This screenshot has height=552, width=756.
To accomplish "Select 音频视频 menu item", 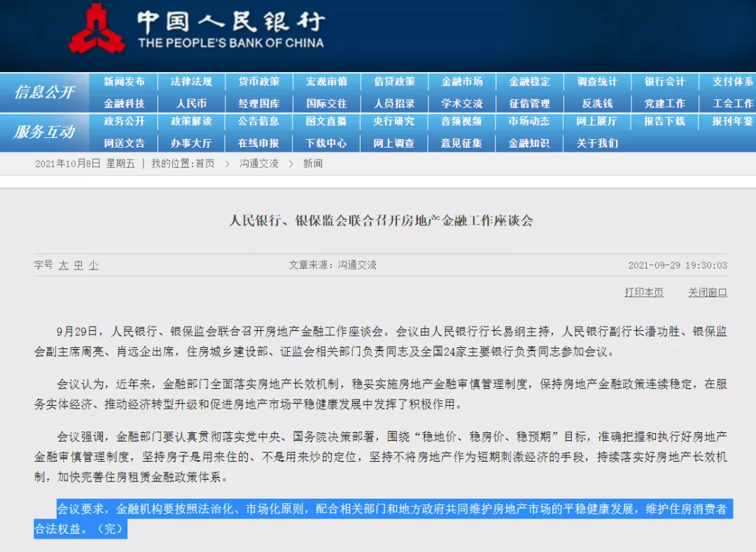I will point(461,121).
